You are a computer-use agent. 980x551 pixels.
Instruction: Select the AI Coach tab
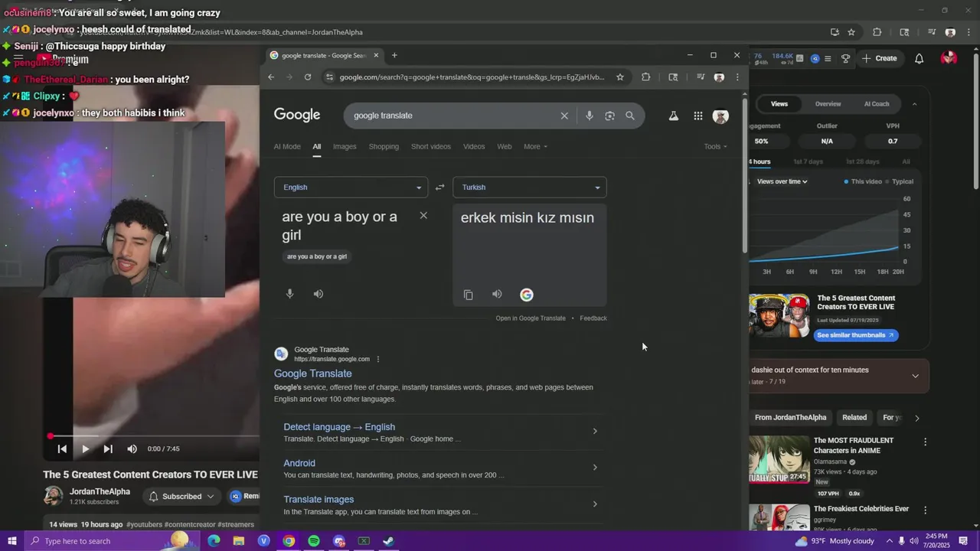[x=877, y=104]
